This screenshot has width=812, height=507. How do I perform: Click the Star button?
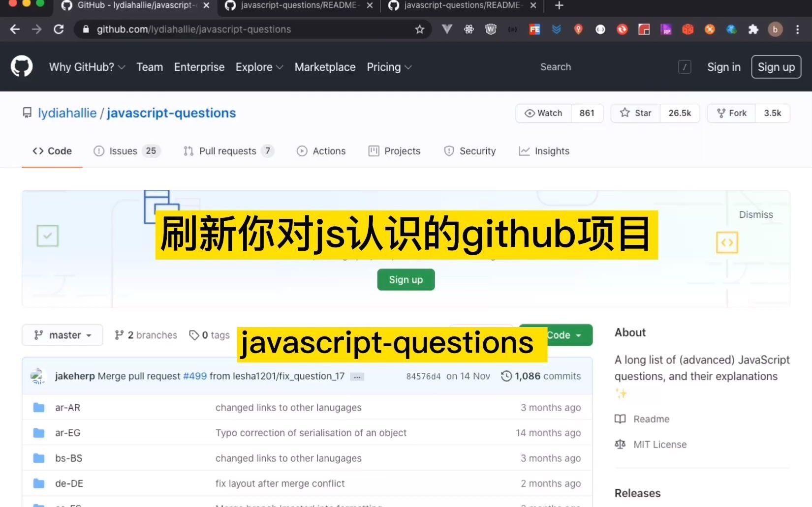click(635, 113)
